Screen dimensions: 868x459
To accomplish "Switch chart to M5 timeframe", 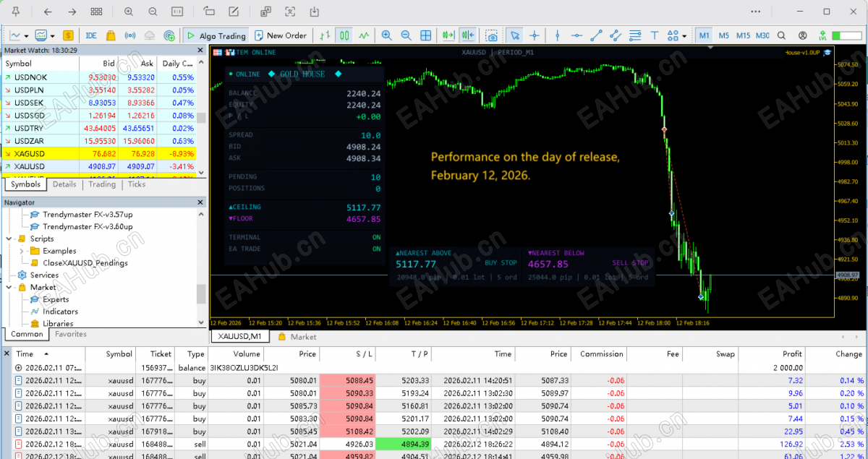I will [x=724, y=35].
